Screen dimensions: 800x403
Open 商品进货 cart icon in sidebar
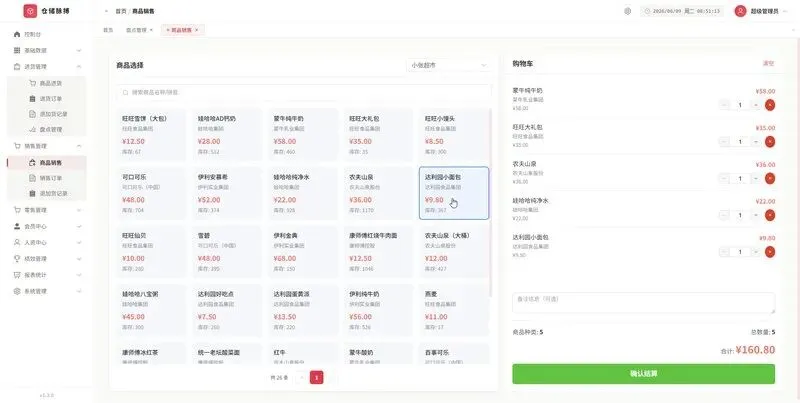coord(33,83)
